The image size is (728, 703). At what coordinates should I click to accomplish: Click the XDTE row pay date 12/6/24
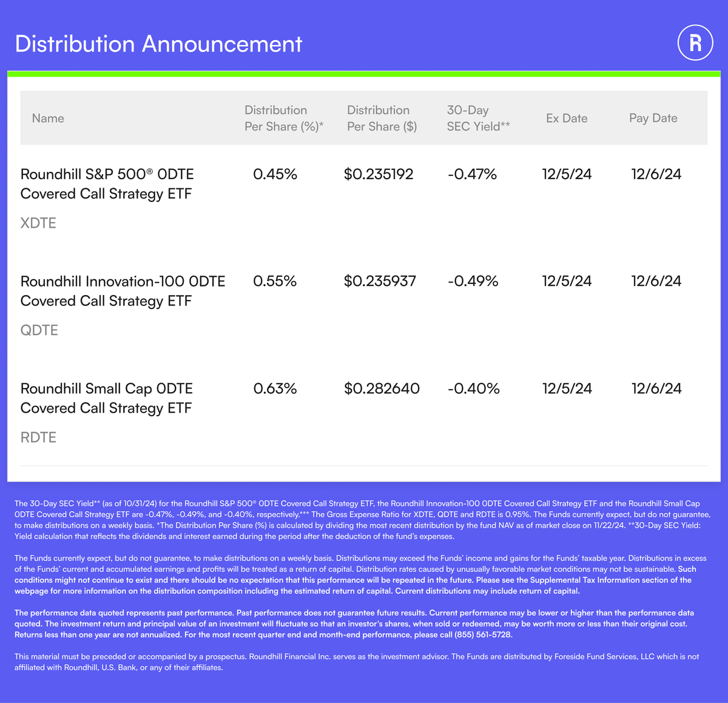(x=656, y=174)
